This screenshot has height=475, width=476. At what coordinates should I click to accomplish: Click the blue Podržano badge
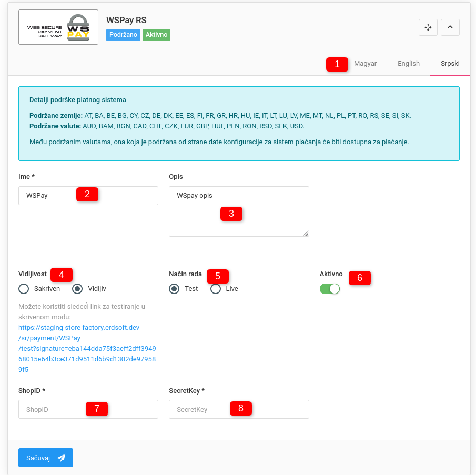(x=123, y=35)
